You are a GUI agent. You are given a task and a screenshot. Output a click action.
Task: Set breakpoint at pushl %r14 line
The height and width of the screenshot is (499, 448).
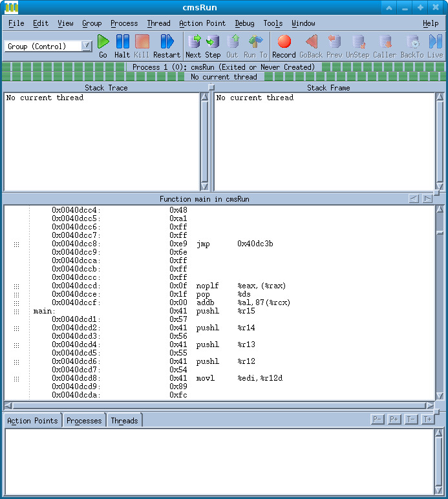click(x=17, y=328)
